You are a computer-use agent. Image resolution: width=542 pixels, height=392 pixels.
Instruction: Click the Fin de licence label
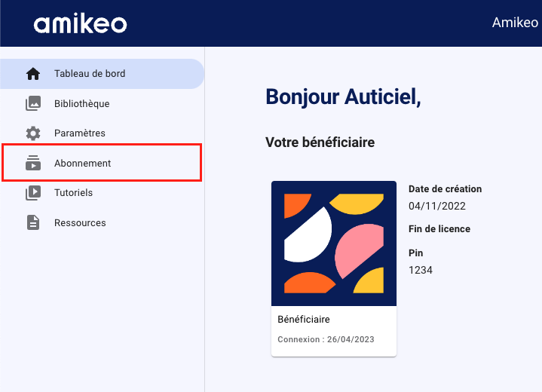[439, 229]
